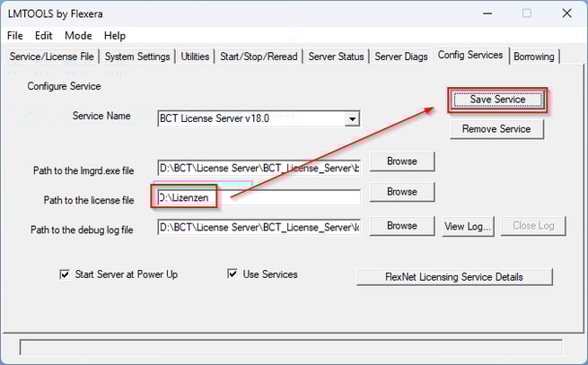The image size is (588, 365).
Task: Browse for the debug log file
Action: pyautogui.click(x=402, y=226)
